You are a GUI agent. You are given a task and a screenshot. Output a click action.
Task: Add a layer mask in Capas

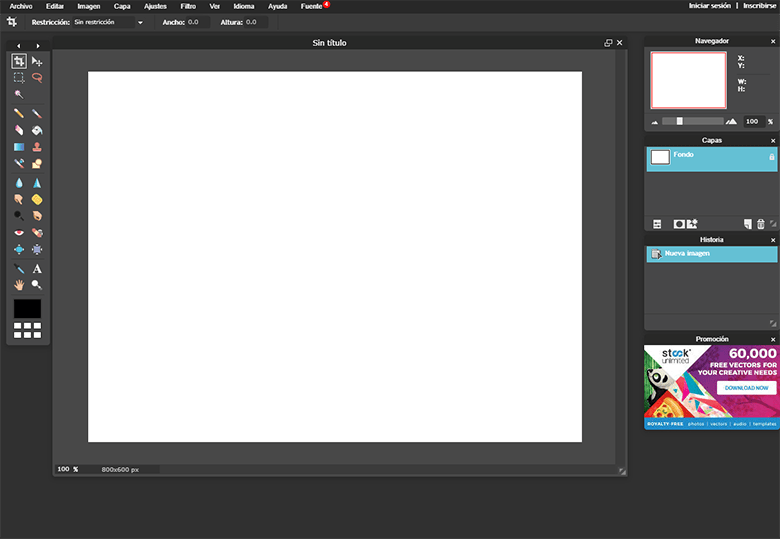click(679, 224)
